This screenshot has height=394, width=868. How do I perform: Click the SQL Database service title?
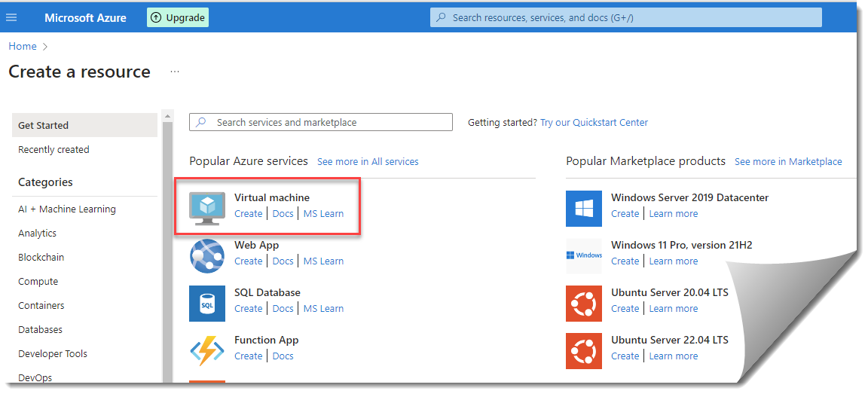(267, 293)
